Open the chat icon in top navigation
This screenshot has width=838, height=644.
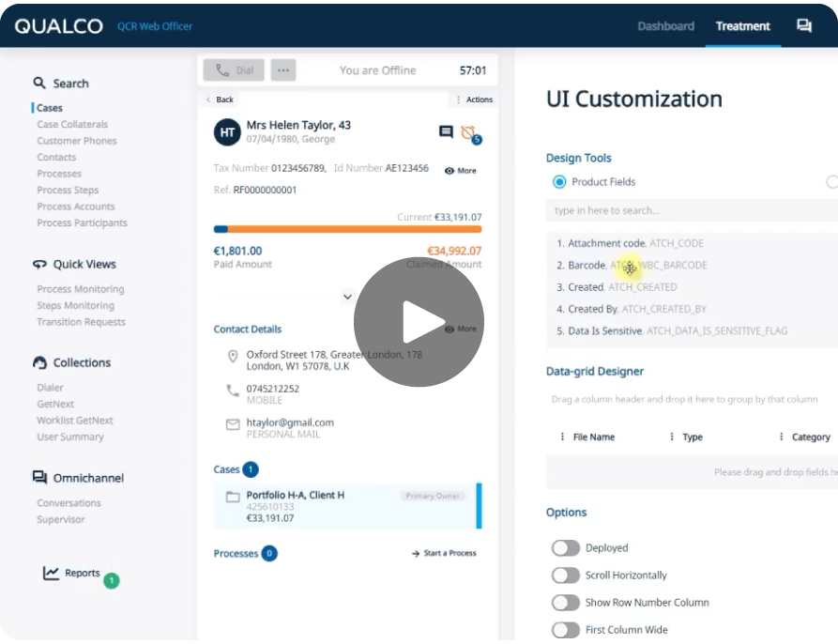click(x=803, y=26)
